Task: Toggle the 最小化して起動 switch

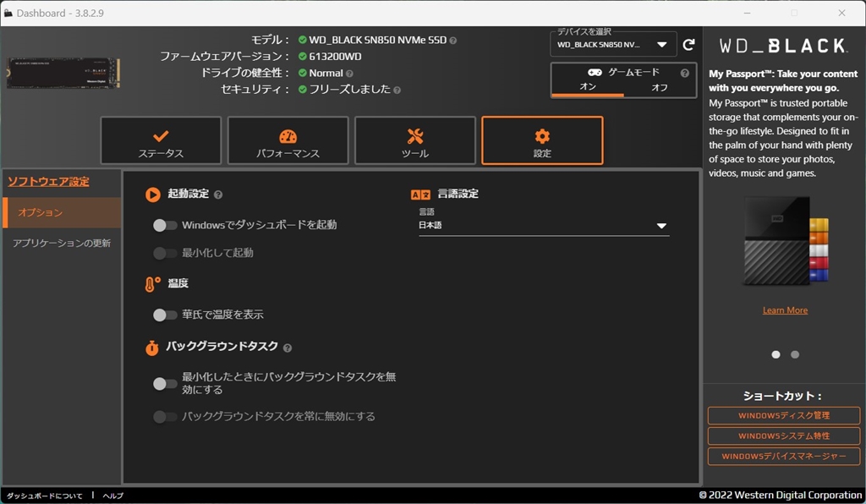Action: coord(165,254)
